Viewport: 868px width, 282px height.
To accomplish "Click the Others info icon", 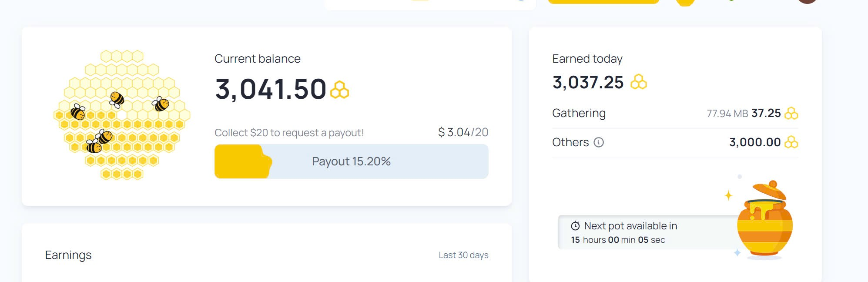I will coord(599,142).
